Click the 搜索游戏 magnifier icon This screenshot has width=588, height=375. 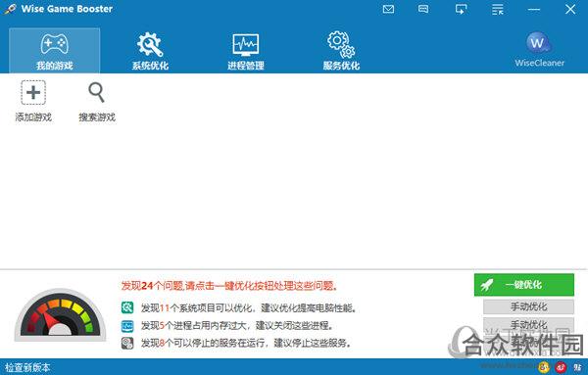[x=96, y=92]
